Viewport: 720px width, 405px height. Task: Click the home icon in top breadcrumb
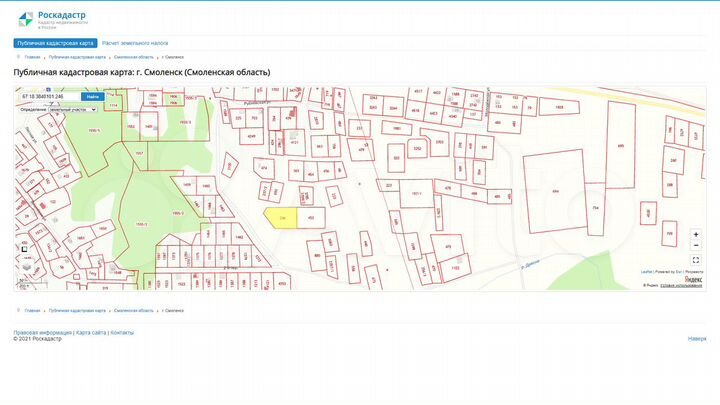[18, 58]
